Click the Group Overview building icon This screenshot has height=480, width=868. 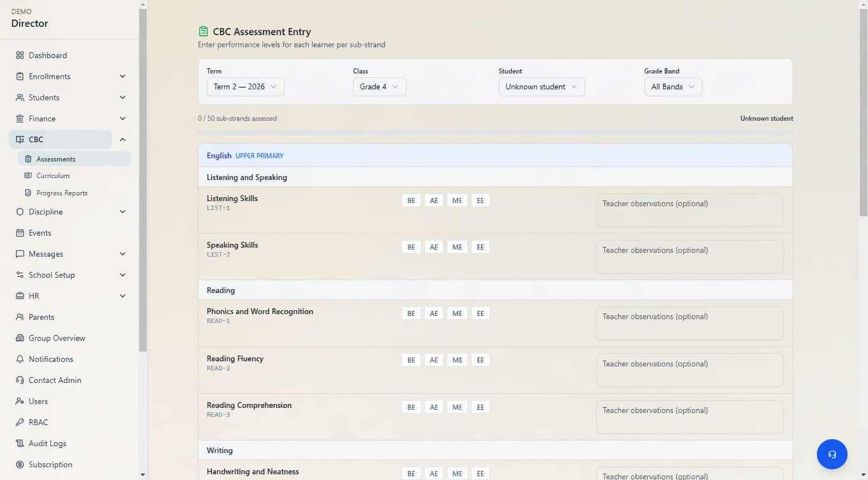pos(20,338)
